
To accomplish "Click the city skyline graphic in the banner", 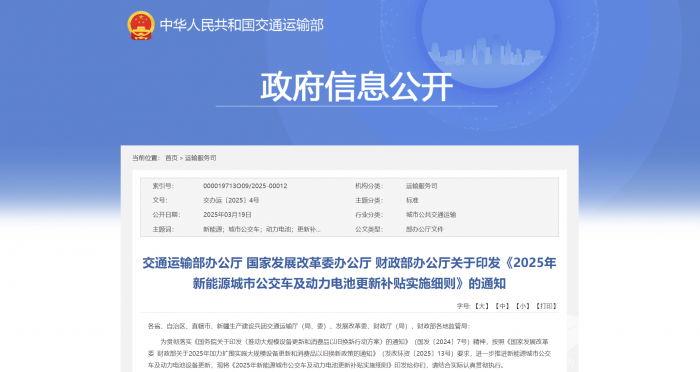I will tap(486, 51).
